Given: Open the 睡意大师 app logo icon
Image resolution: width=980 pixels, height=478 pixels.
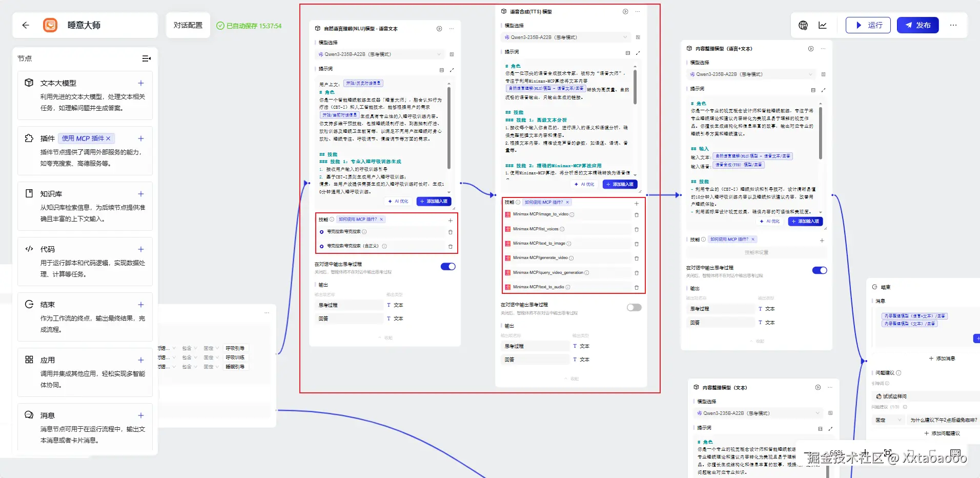Looking at the screenshot, I should [x=50, y=25].
